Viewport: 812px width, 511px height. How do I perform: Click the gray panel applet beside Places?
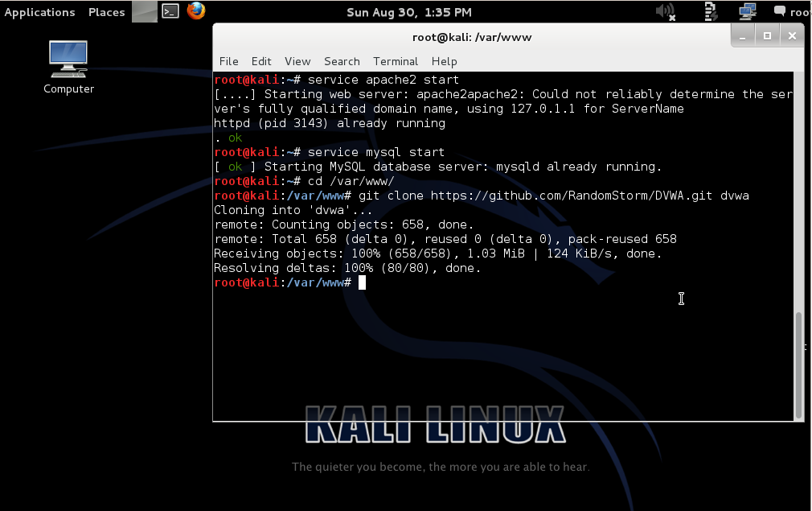pos(144,11)
